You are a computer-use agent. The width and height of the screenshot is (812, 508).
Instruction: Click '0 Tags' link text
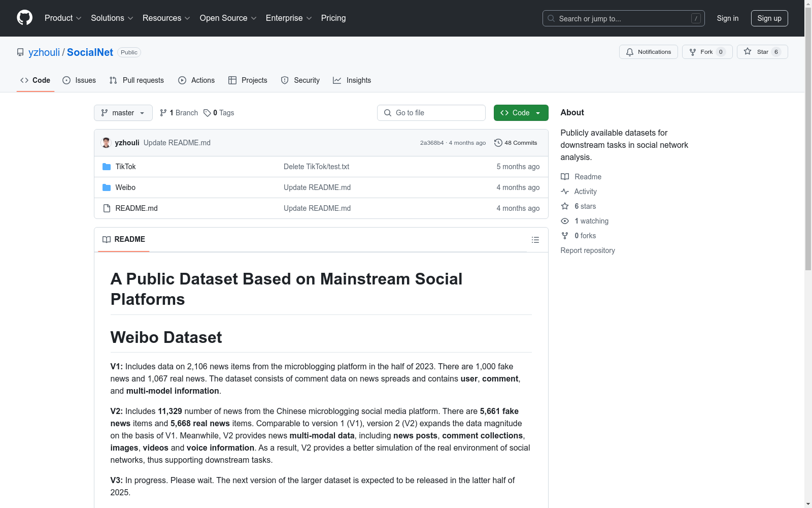coord(223,113)
